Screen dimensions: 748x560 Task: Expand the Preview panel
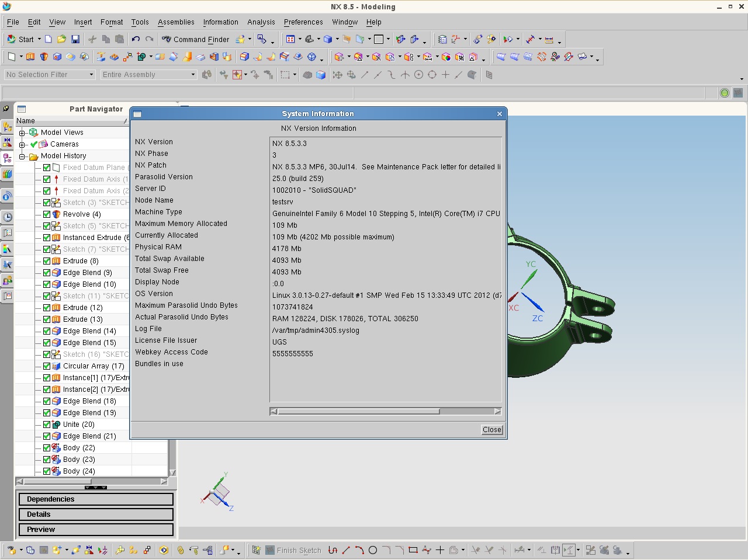[x=96, y=530]
